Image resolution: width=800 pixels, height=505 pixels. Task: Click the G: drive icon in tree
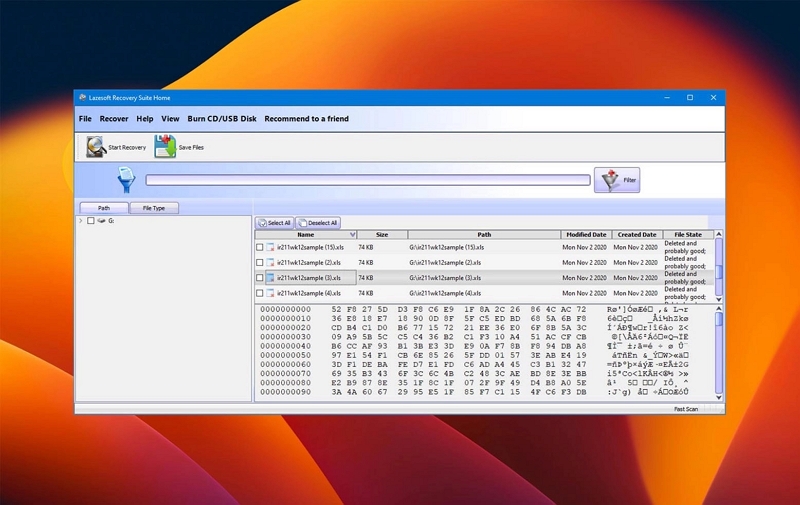[102, 221]
